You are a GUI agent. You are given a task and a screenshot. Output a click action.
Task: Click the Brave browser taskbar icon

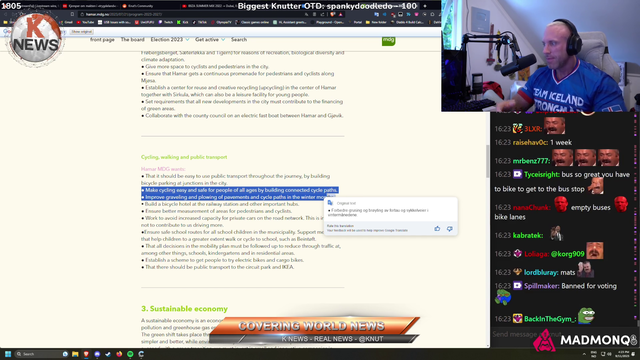click(x=86, y=354)
